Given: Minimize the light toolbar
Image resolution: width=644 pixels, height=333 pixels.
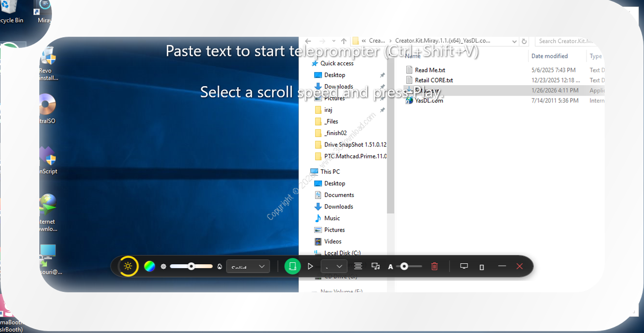Looking at the screenshot, I should (x=502, y=266).
